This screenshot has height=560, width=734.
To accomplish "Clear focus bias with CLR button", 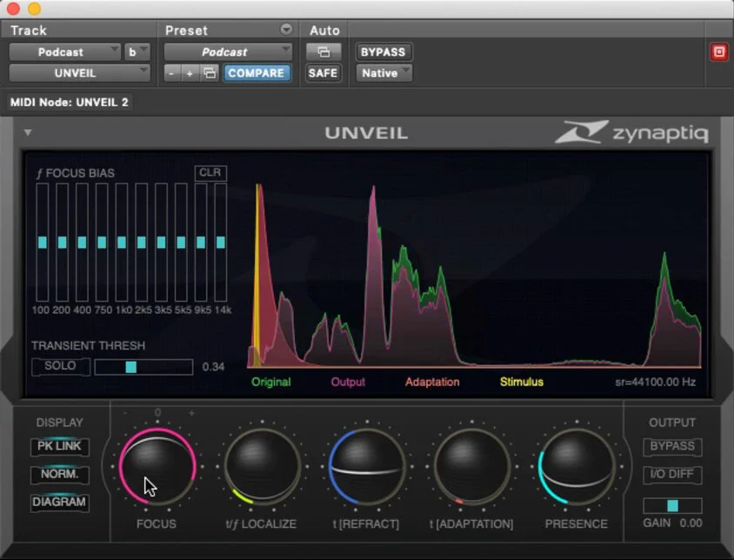I will click(x=210, y=173).
